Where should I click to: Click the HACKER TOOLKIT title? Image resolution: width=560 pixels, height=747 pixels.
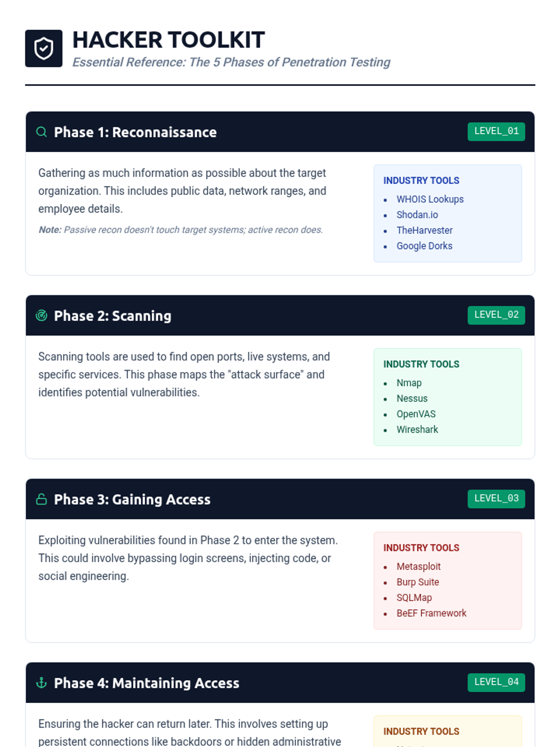pyautogui.click(x=168, y=40)
